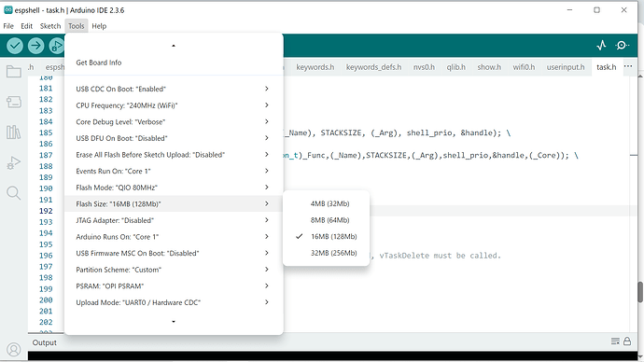This screenshot has width=644, height=362.
Task: Expand Events Run On submenu
Action: tap(174, 171)
